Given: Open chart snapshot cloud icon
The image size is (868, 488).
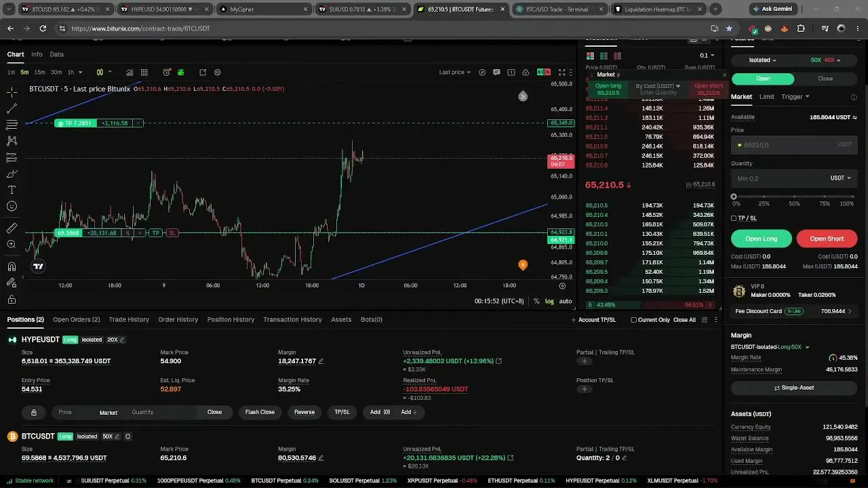Looking at the screenshot, I should (526, 73).
